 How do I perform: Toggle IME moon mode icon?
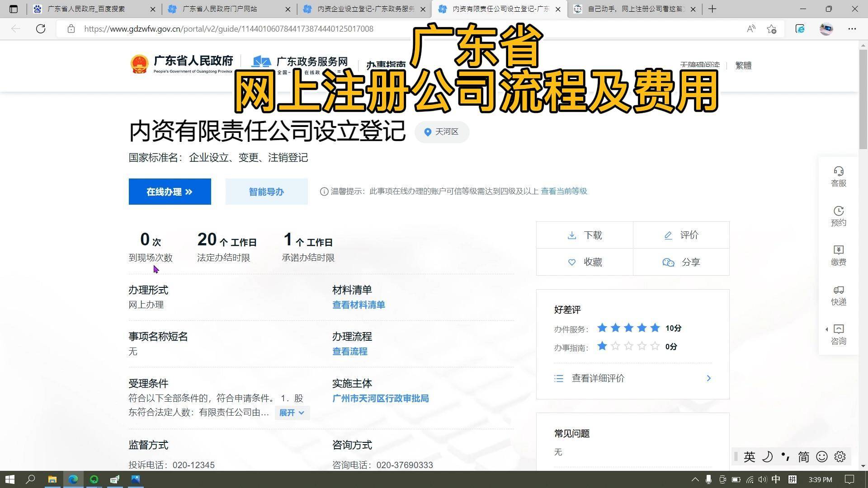767,457
